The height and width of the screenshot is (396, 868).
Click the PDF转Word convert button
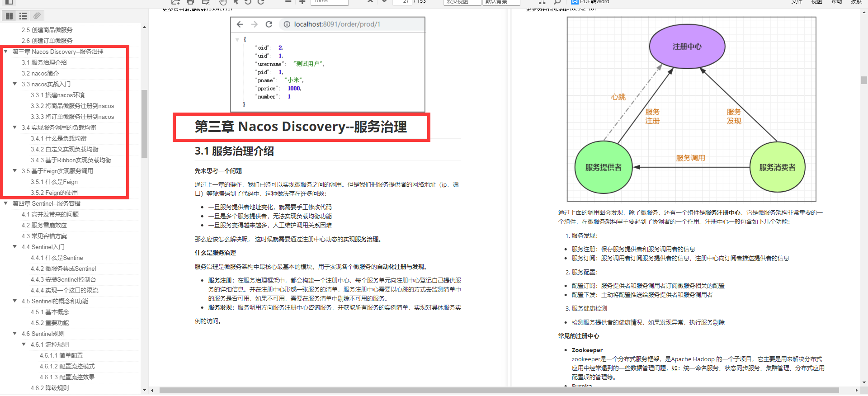(x=590, y=2)
